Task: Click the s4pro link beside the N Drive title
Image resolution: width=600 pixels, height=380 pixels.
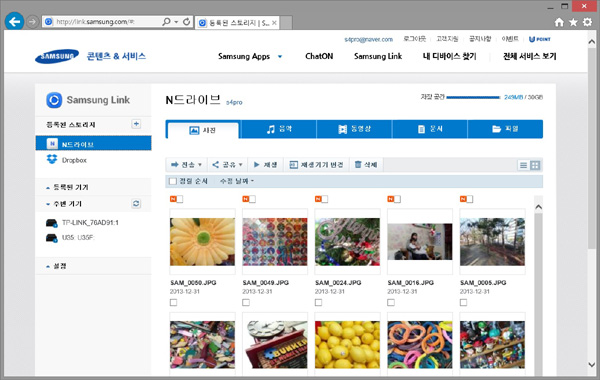Action: click(x=234, y=103)
